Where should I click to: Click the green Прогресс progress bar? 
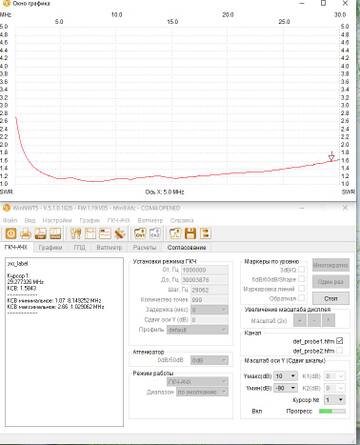332,411
